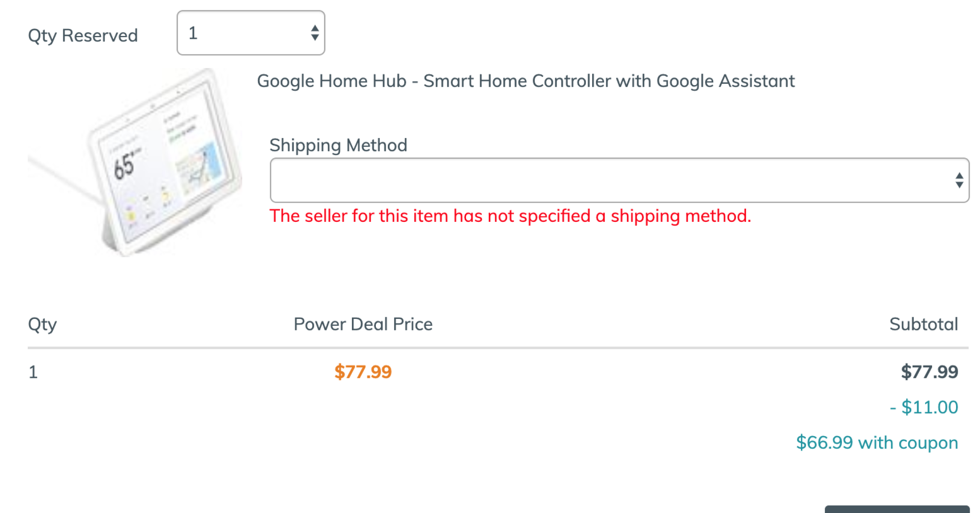The width and height of the screenshot is (980, 513).
Task: Click the divider line under table headers
Action: (498, 348)
